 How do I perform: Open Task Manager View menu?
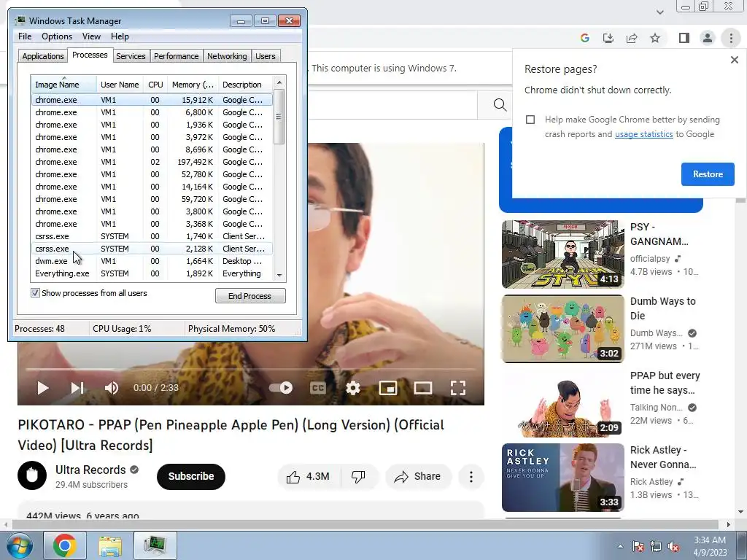click(91, 36)
